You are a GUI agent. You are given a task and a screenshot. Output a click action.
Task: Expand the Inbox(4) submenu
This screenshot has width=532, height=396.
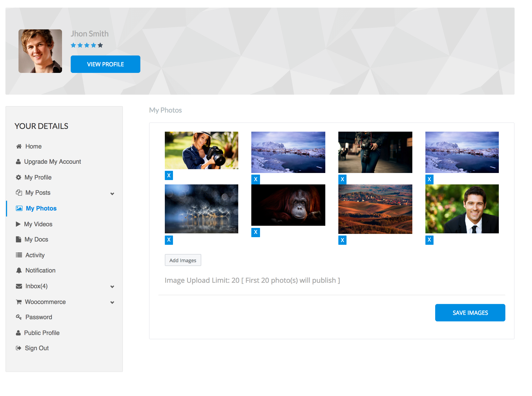[x=112, y=287]
